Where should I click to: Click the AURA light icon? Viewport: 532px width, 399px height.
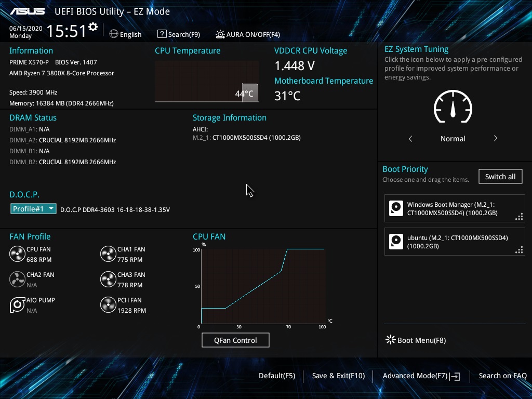pyautogui.click(x=220, y=34)
